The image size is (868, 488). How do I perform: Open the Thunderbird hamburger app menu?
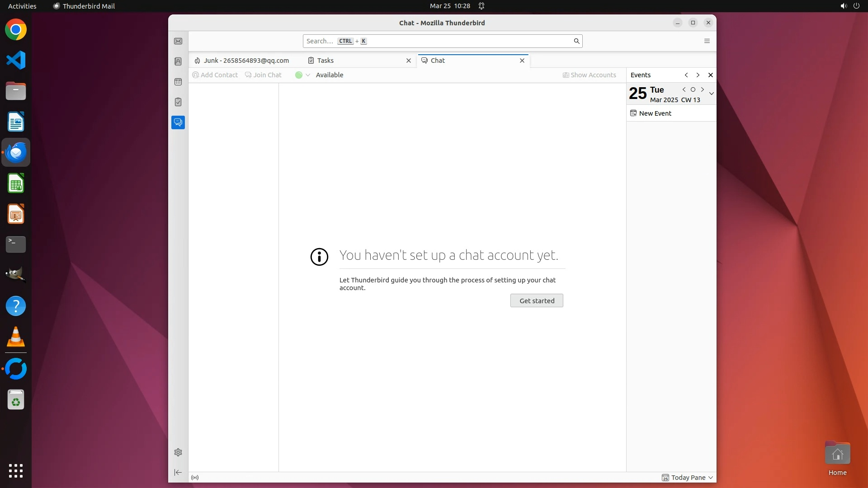pyautogui.click(x=707, y=41)
